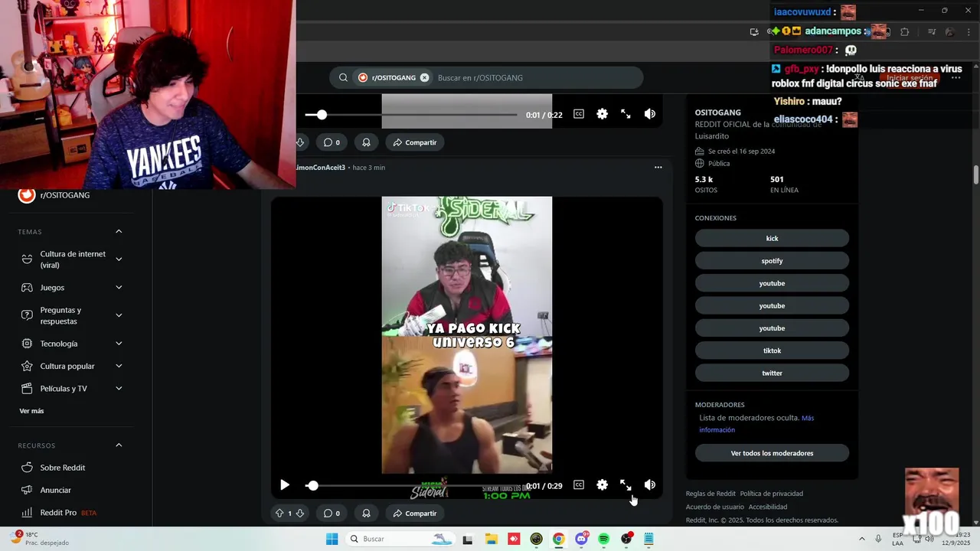
Task: Click the microphone tray icon
Action: [x=878, y=539]
